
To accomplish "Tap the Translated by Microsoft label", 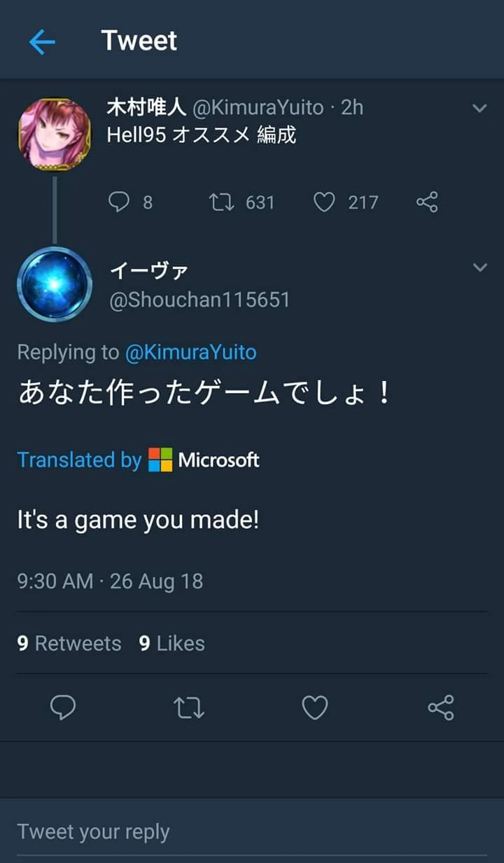I will point(138,460).
